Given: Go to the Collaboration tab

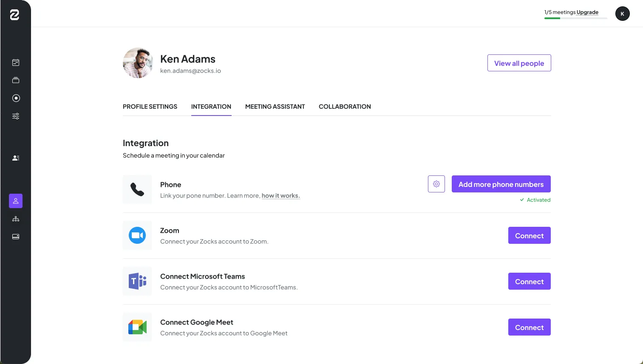Looking at the screenshot, I should coord(345,107).
